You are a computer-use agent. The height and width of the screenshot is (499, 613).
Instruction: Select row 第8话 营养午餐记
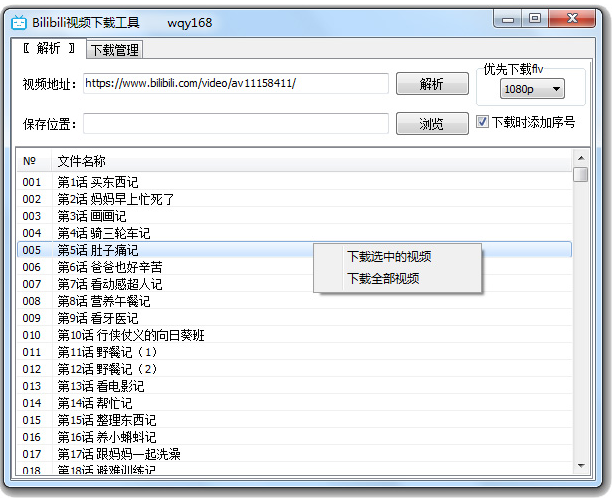294,301
